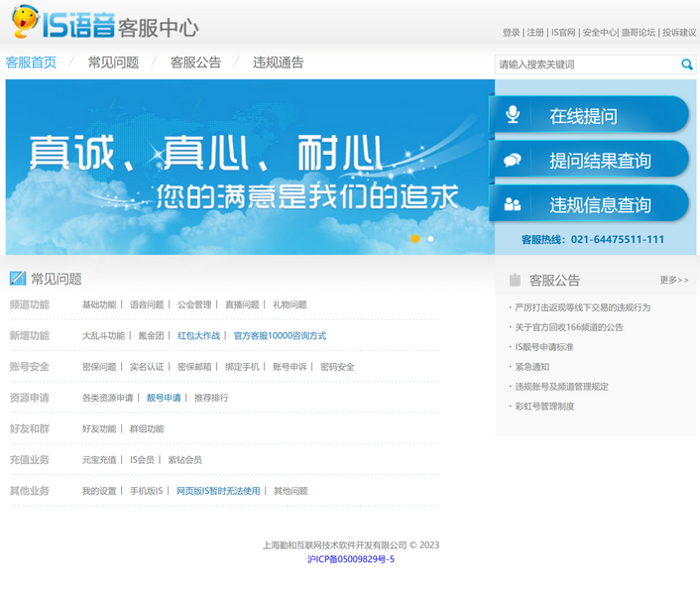Click the IS语音 logo mascot icon
The height and width of the screenshot is (595, 700).
26,21
